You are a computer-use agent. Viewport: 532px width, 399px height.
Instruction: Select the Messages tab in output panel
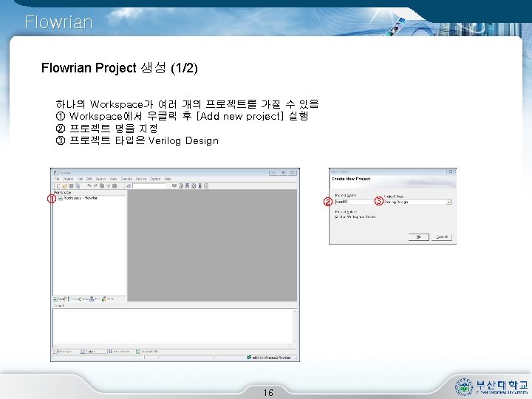[63, 352]
